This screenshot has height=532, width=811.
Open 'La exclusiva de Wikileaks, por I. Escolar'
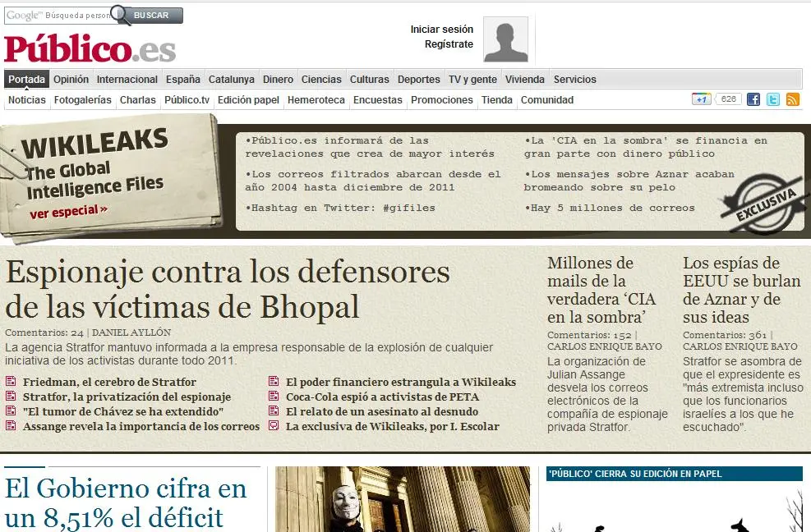pyautogui.click(x=393, y=426)
